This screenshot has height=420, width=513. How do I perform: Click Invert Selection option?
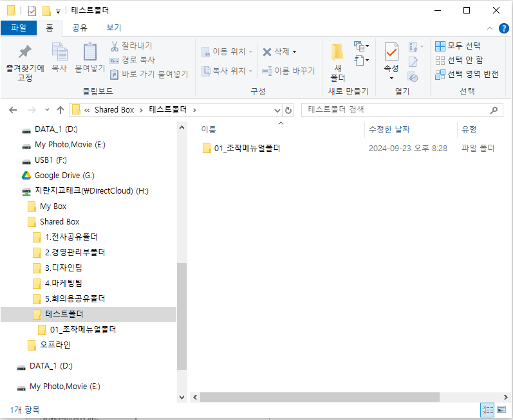point(467,74)
